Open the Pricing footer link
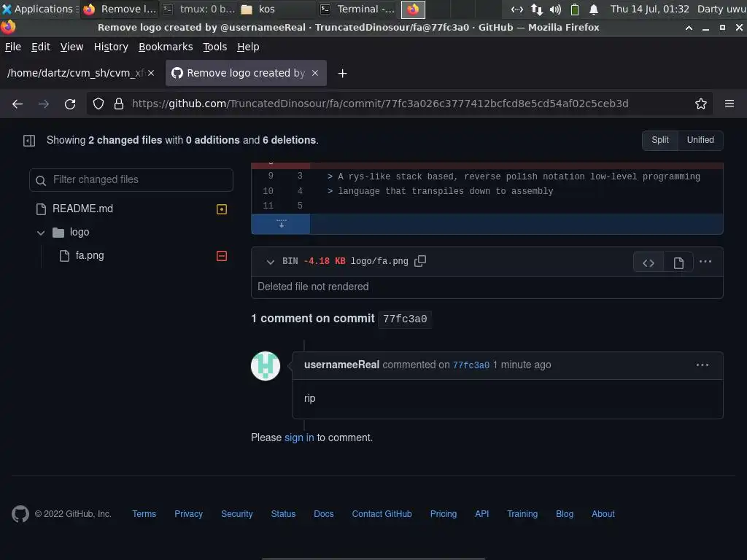The width and height of the screenshot is (747, 560). 443,514
